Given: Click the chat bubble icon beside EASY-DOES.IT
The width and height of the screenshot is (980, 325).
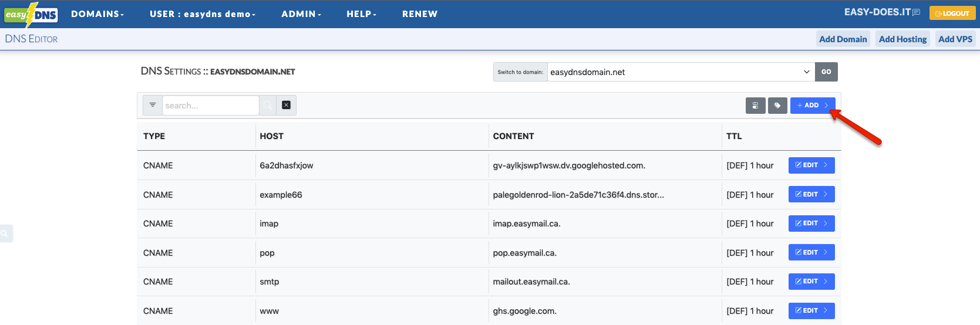Looking at the screenshot, I should point(916,13).
